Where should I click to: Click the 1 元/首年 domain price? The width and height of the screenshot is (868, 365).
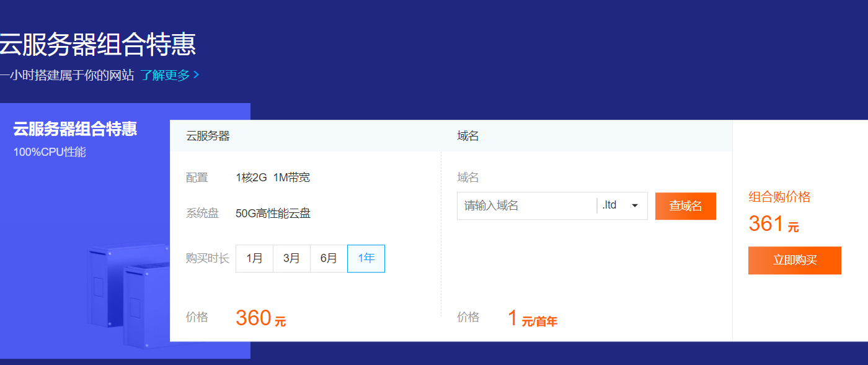tap(532, 318)
